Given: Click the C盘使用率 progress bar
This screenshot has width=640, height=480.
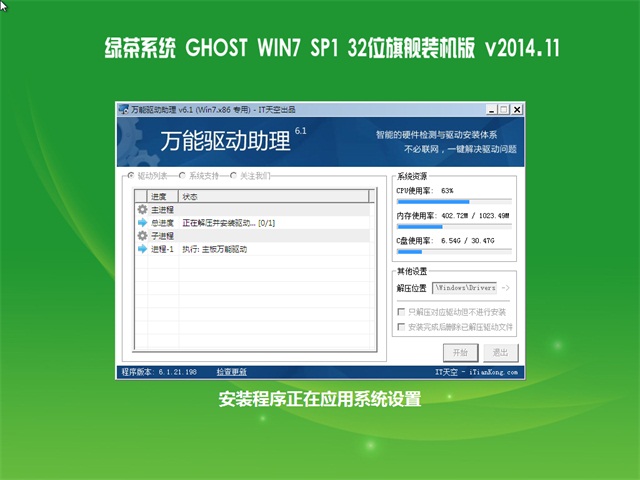Looking at the screenshot, I should 454,252.
